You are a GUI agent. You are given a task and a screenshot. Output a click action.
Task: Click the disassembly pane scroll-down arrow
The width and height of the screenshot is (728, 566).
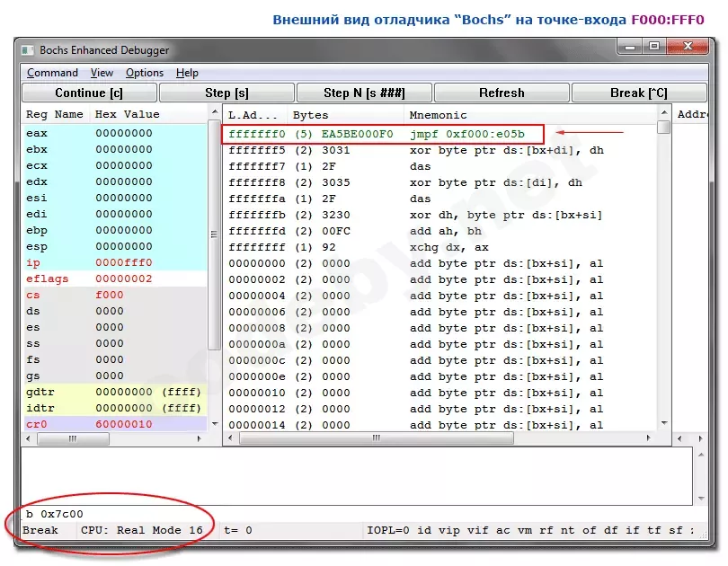pyautogui.click(x=664, y=423)
